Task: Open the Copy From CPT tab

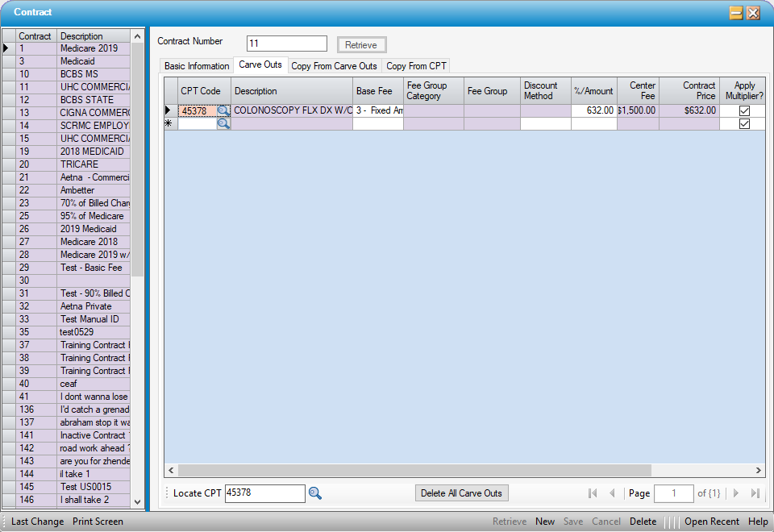Action: (x=415, y=66)
